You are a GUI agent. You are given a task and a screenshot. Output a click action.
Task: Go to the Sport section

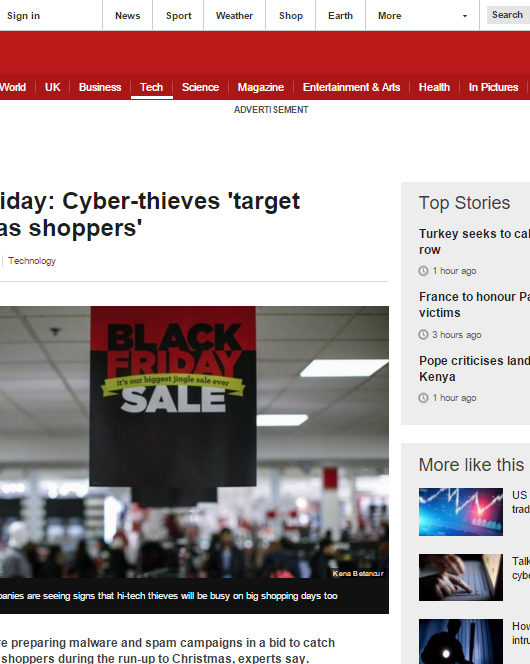click(x=178, y=16)
